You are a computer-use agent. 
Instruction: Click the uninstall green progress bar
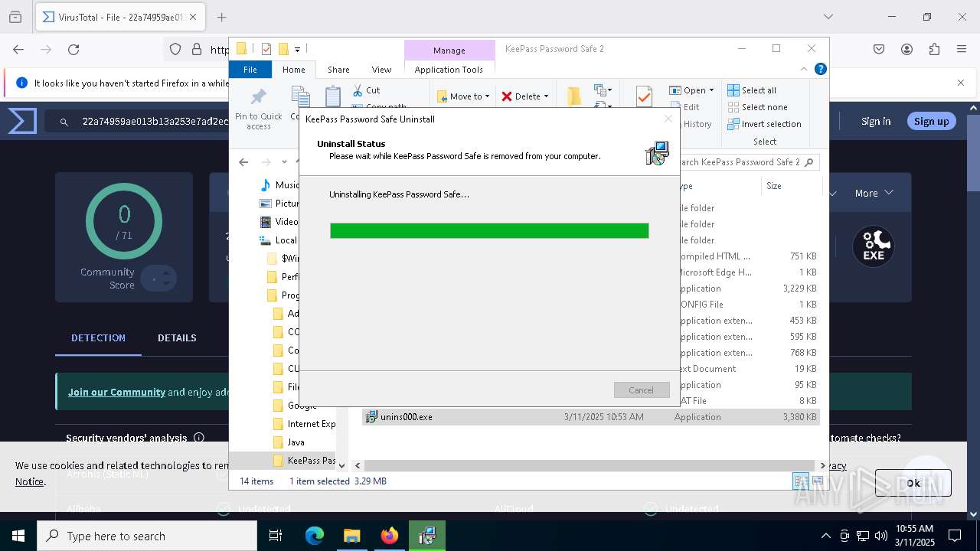pyautogui.click(x=489, y=230)
